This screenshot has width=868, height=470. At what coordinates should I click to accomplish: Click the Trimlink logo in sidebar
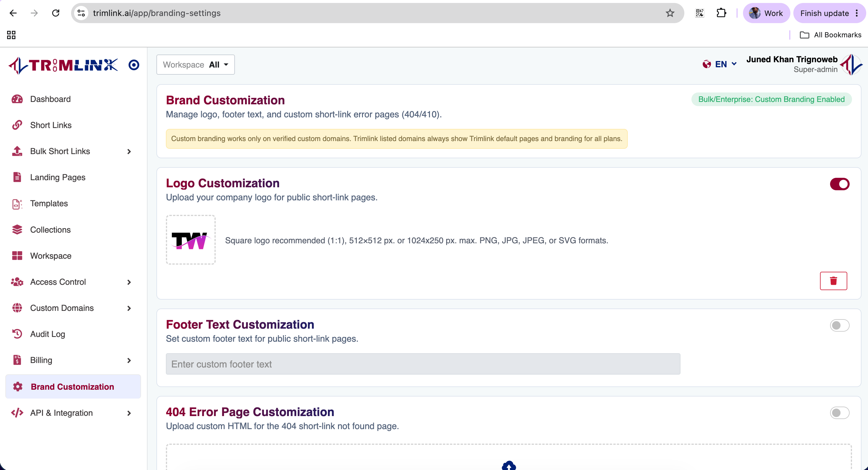click(63, 65)
